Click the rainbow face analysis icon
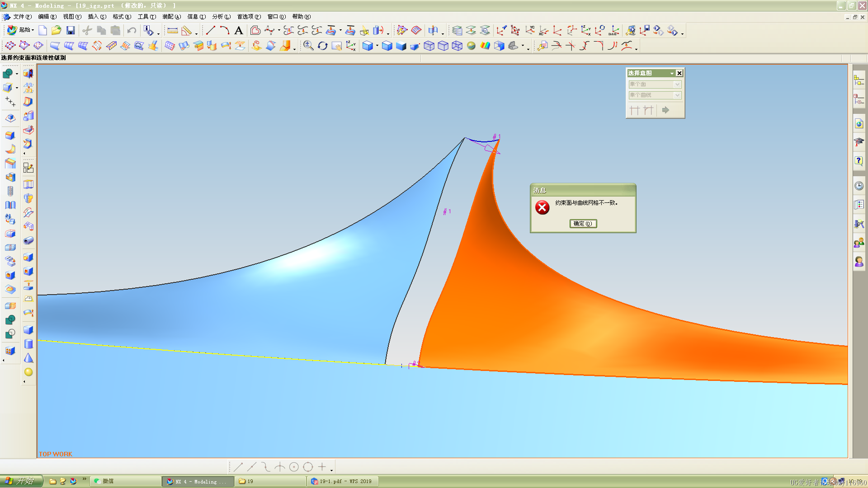Screen dimensions: 868x488 point(485,46)
